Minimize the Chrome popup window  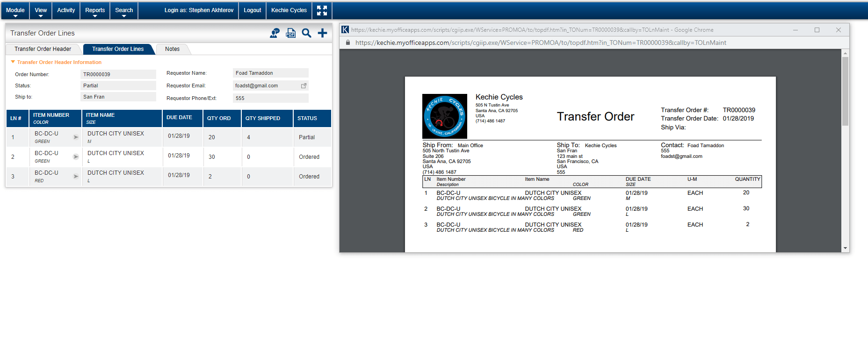tap(796, 30)
